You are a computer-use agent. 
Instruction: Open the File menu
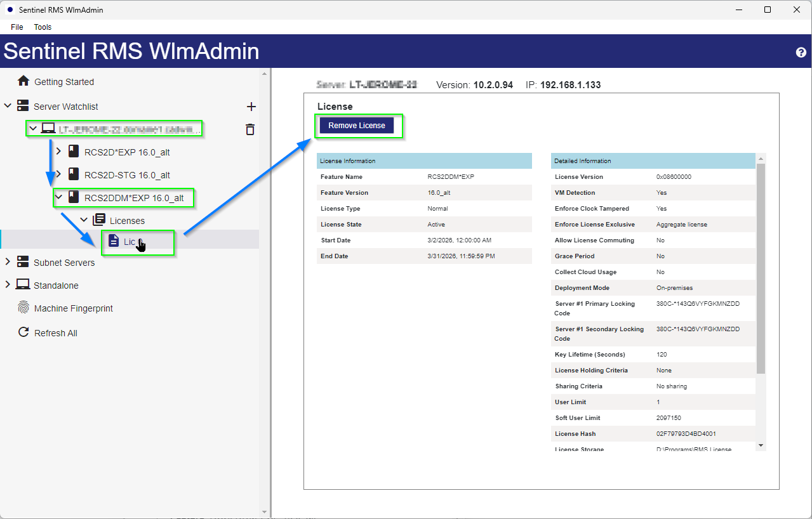coord(17,27)
